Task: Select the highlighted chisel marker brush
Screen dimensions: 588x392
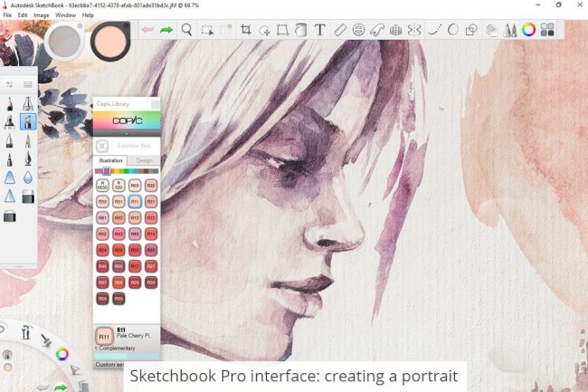Action: [x=28, y=122]
